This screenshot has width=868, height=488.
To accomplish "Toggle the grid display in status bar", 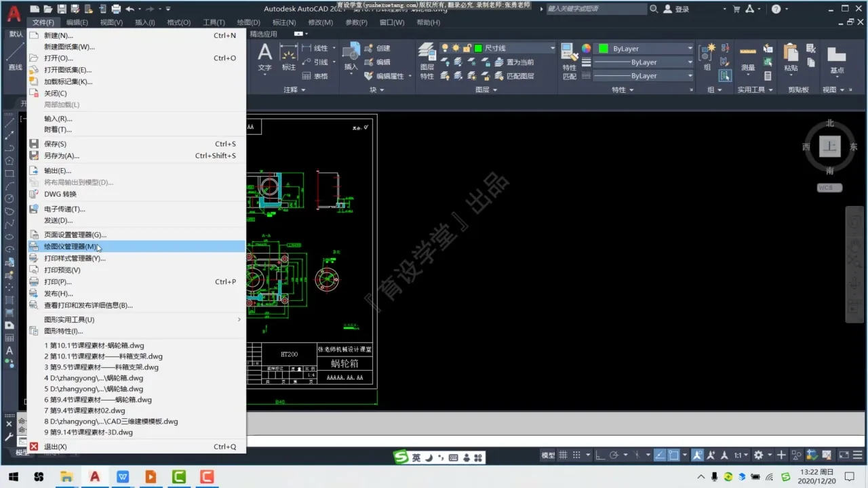I will pos(563,455).
